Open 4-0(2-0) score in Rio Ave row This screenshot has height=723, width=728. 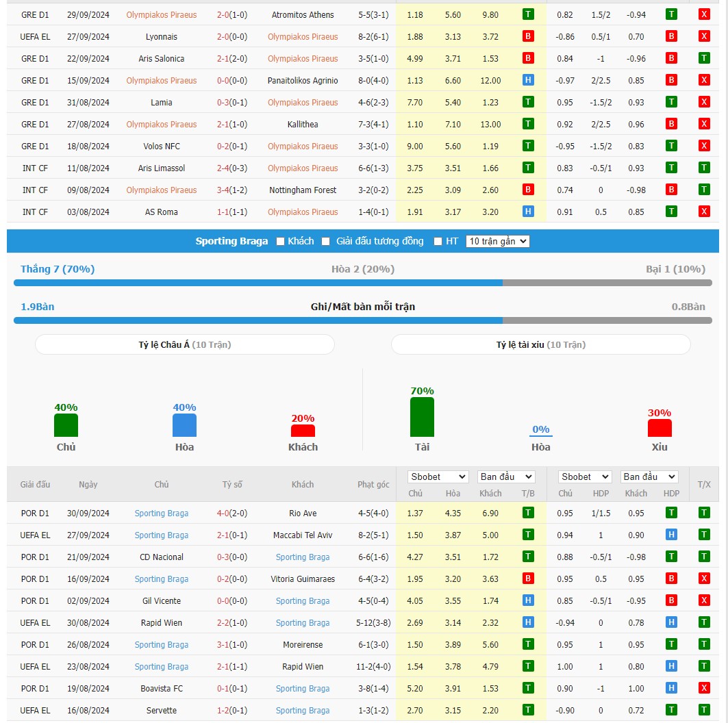[x=232, y=513]
